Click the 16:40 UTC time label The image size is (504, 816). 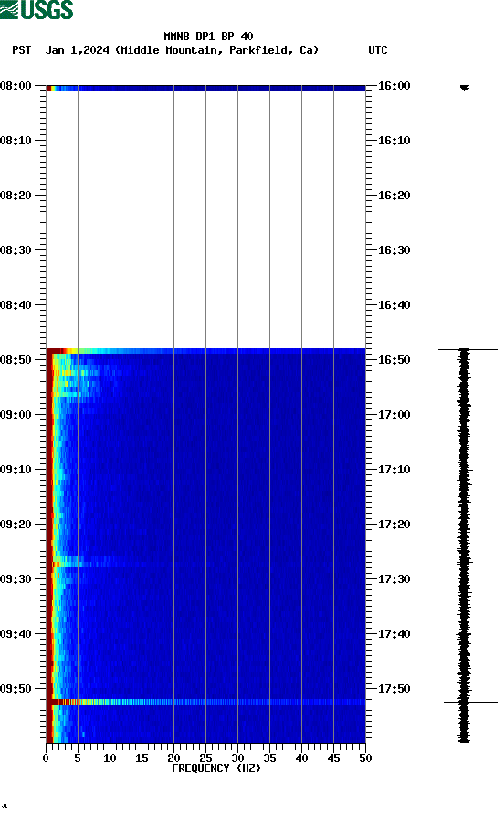[x=394, y=304]
